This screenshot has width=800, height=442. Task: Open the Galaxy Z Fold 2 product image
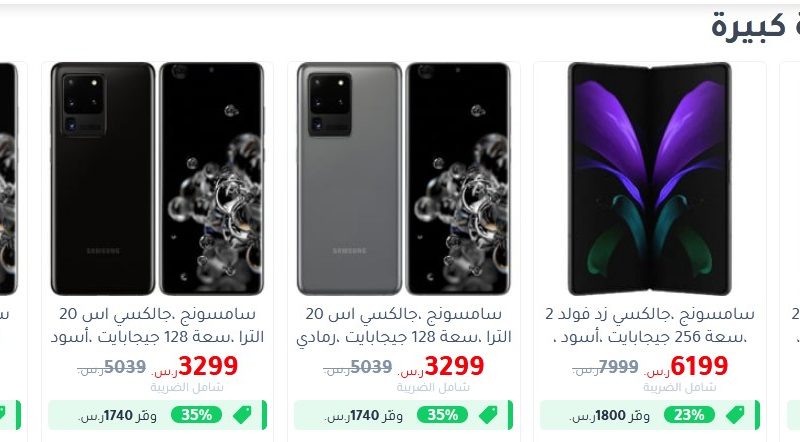649,179
